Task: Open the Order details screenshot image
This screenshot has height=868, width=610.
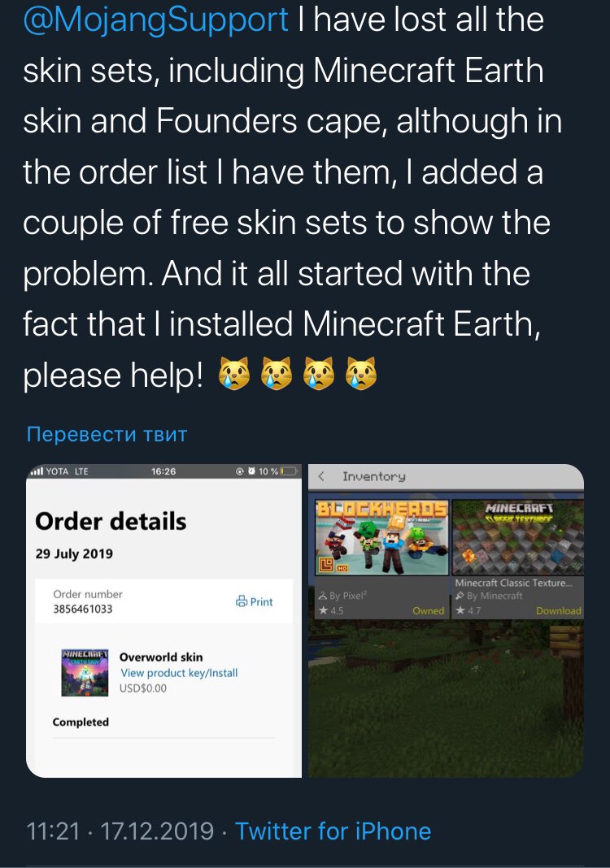Action: (164, 621)
